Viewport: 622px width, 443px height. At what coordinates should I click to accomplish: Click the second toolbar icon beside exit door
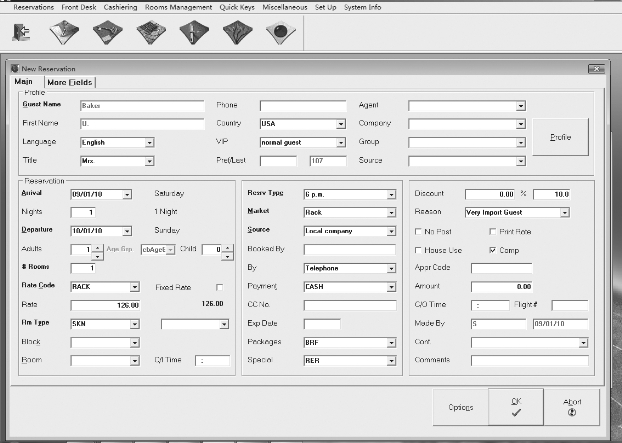(65, 32)
